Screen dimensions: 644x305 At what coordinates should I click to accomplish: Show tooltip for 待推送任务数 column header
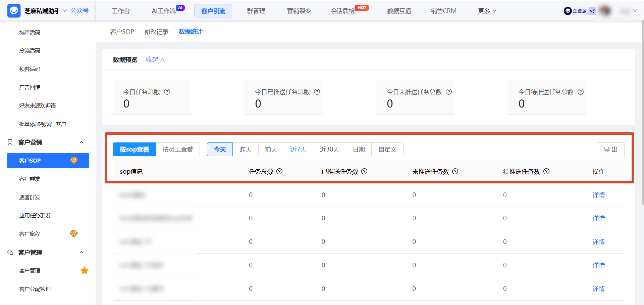tap(546, 171)
